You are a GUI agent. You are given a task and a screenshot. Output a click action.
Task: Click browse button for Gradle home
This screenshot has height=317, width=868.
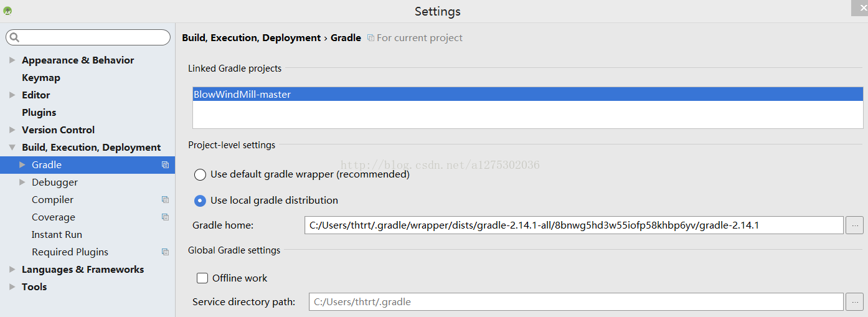pos(854,225)
